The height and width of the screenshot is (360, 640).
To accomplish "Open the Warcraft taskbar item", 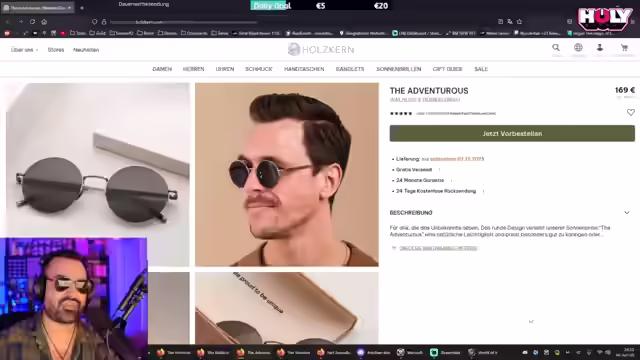I will tap(410, 352).
